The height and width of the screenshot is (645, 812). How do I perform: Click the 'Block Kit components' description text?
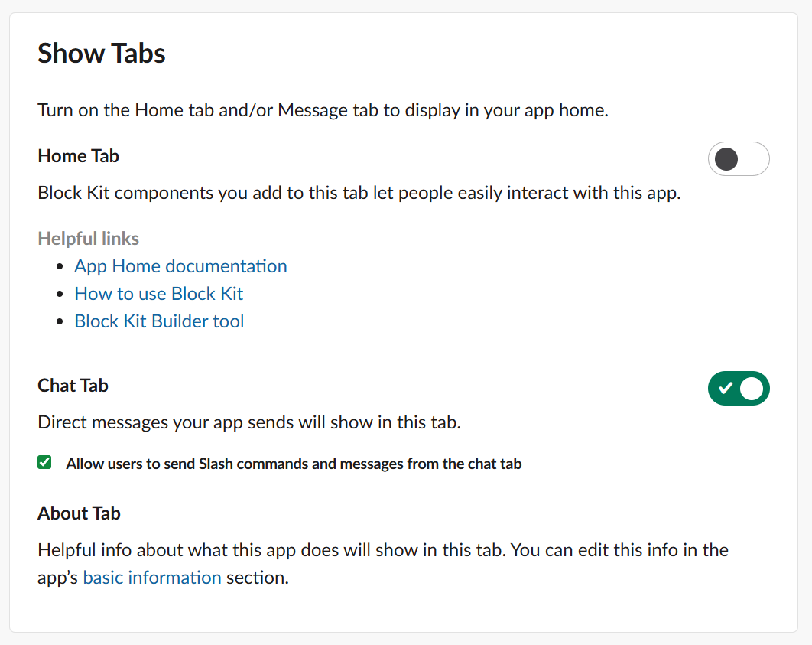[359, 193]
